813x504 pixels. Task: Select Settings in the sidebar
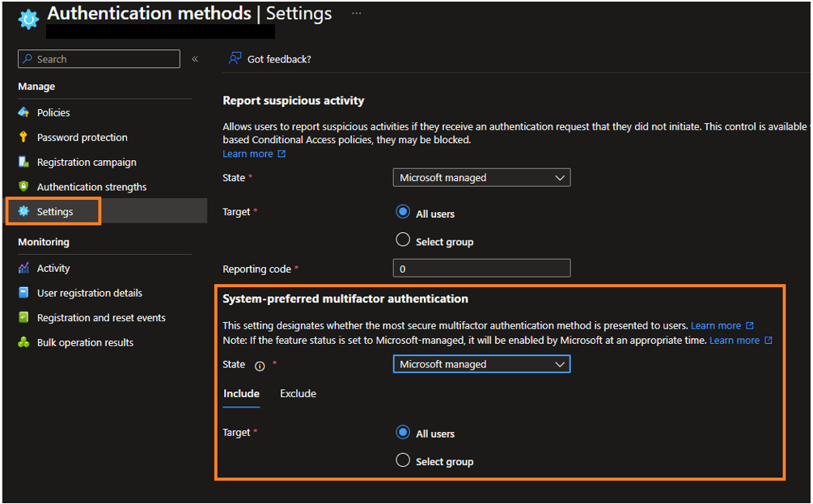pos(55,212)
